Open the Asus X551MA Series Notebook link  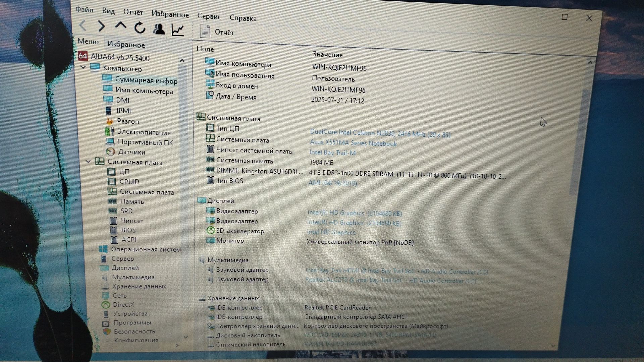tap(353, 143)
